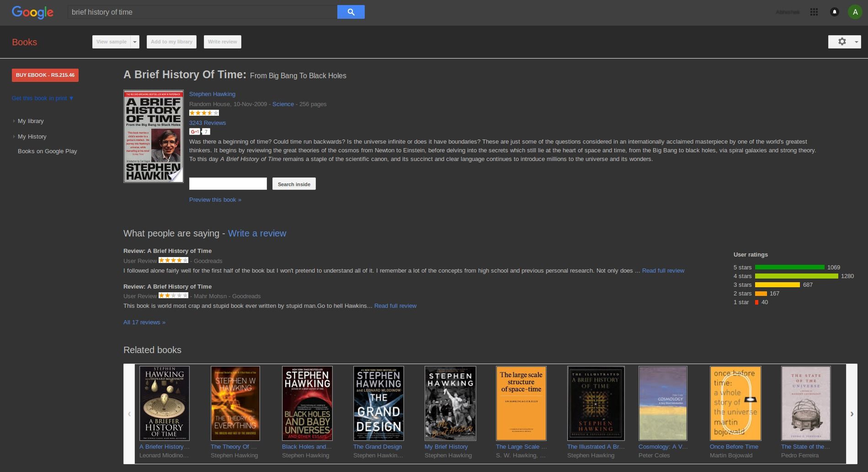Viewport: 868px width, 472px height.
Task: Open The State of the title link
Action: 805,446
